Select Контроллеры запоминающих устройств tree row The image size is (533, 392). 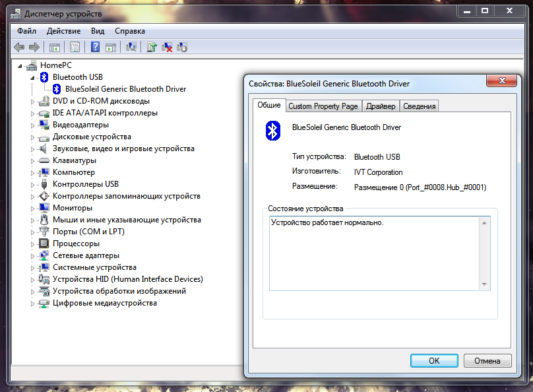click(127, 196)
